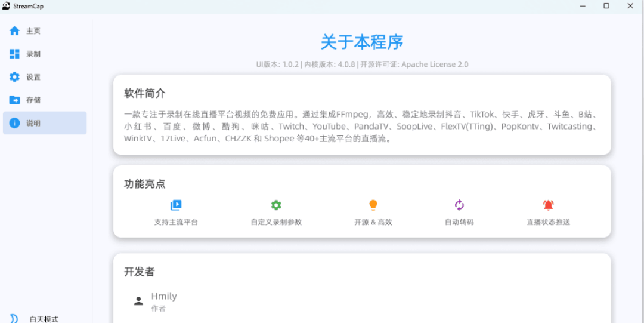Click the home icon in sidebar
Viewport: 644px width, 323px height.
15,31
